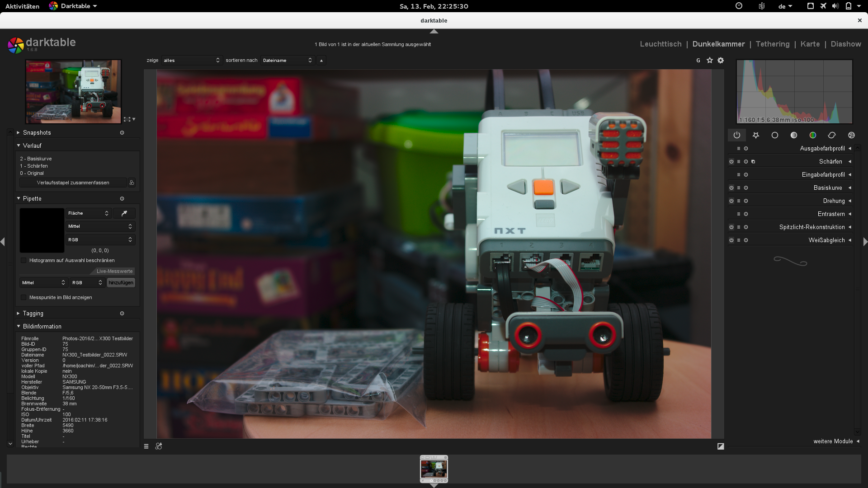Viewport: 868px width, 488px height.
Task: Click the navigation preview thumbnail
Action: [x=73, y=92]
